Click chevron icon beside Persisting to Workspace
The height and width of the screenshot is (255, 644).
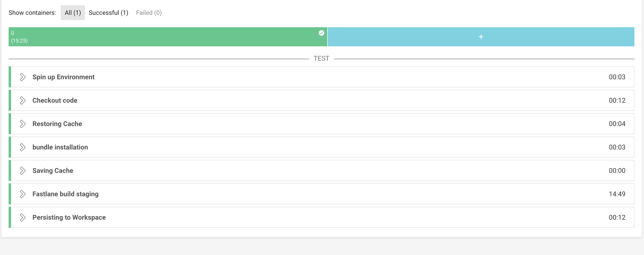click(x=22, y=218)
